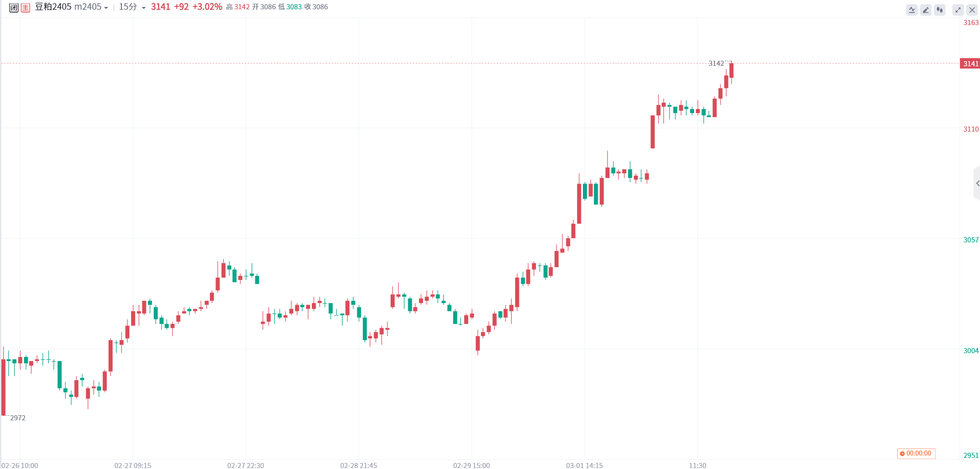
Task: Open the 豆粕2405 m2405 symbol dropdown
Action: pos(71,7)
